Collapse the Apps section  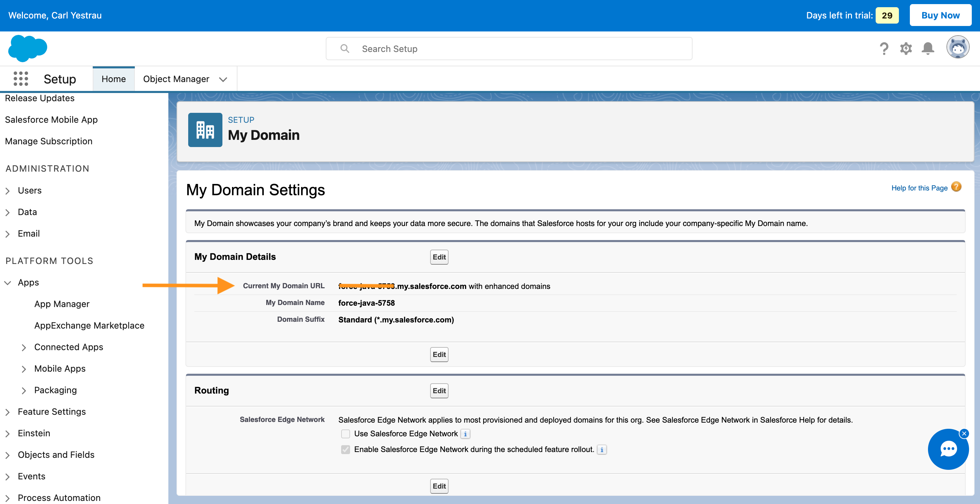pyautogui.click(x=8, y=283)
